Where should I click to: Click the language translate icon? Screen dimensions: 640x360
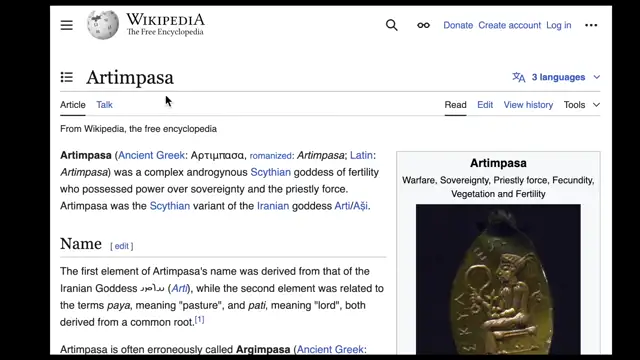(x=519, y=77)
